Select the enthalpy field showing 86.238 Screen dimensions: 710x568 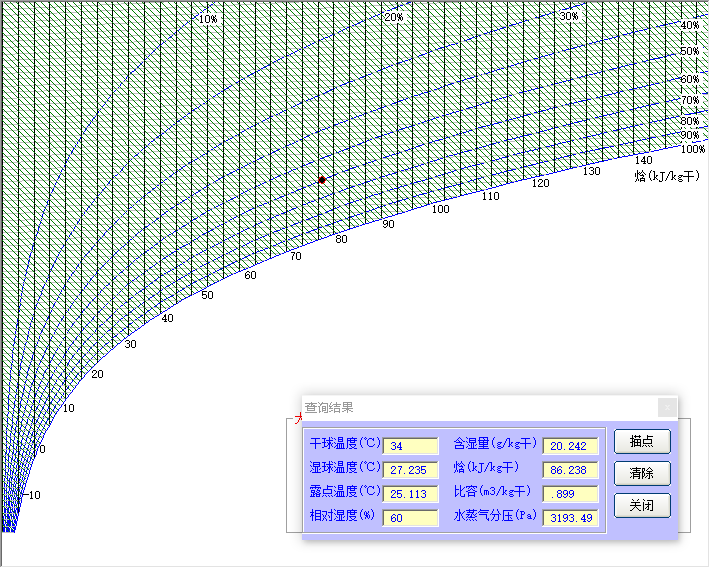click(x=570, y=469)
